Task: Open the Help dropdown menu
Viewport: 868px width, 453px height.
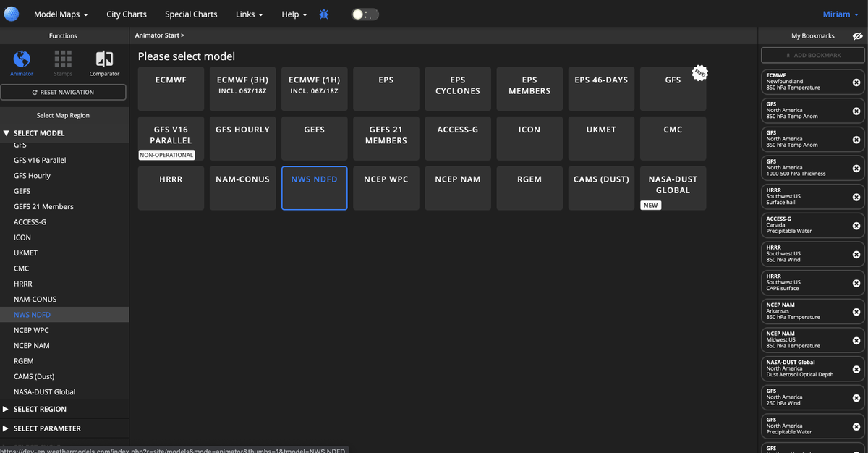Action: coord(294,14)
